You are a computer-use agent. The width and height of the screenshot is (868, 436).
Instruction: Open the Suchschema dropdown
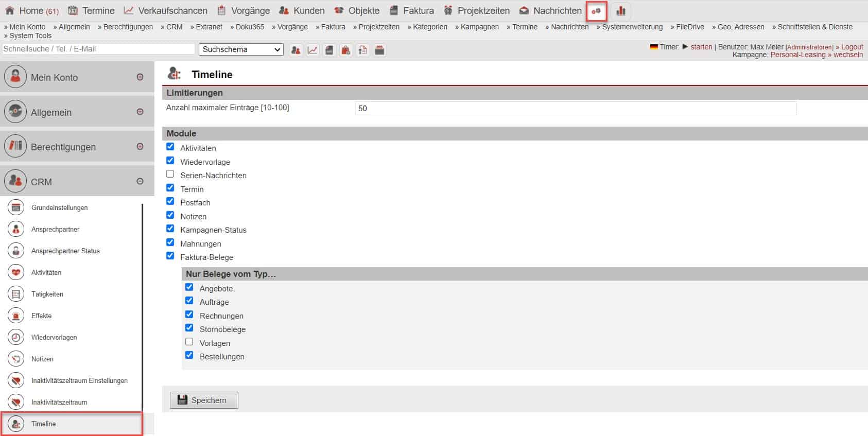tap(241, 49)
